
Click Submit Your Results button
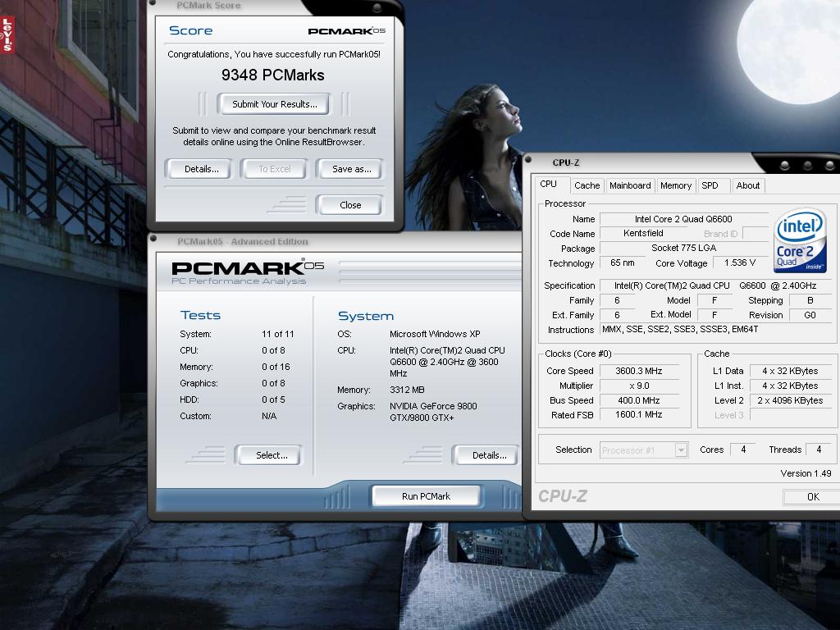pos(274,104)
